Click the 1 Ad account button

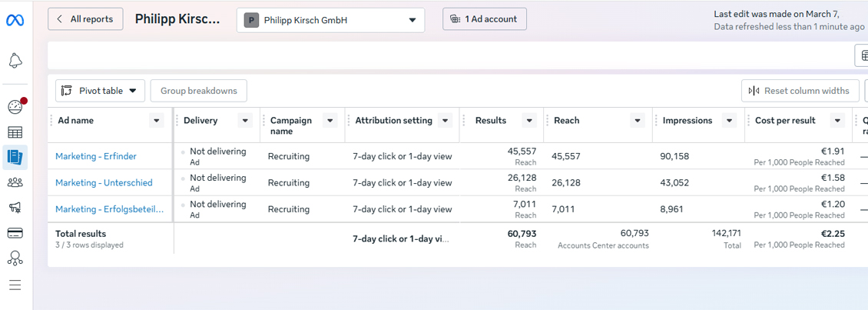coord(484,19)
